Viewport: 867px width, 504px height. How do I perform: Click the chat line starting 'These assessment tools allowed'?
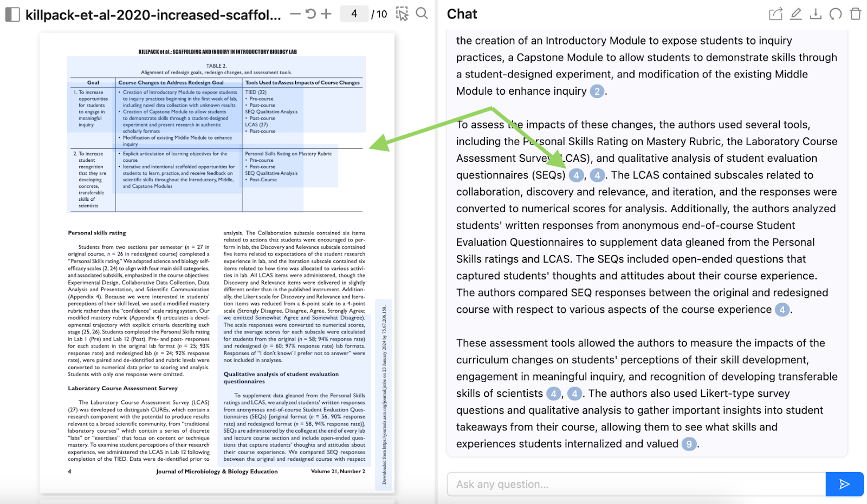point(640,343)
